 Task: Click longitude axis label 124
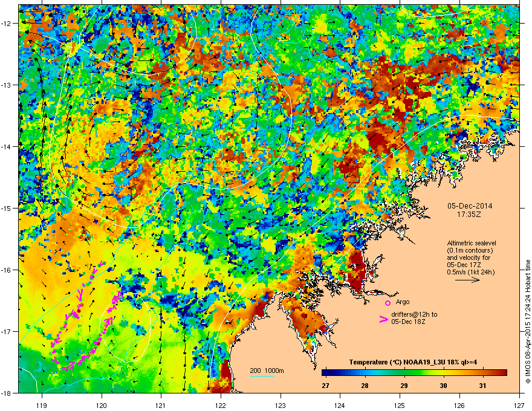(x=340, y=405)
